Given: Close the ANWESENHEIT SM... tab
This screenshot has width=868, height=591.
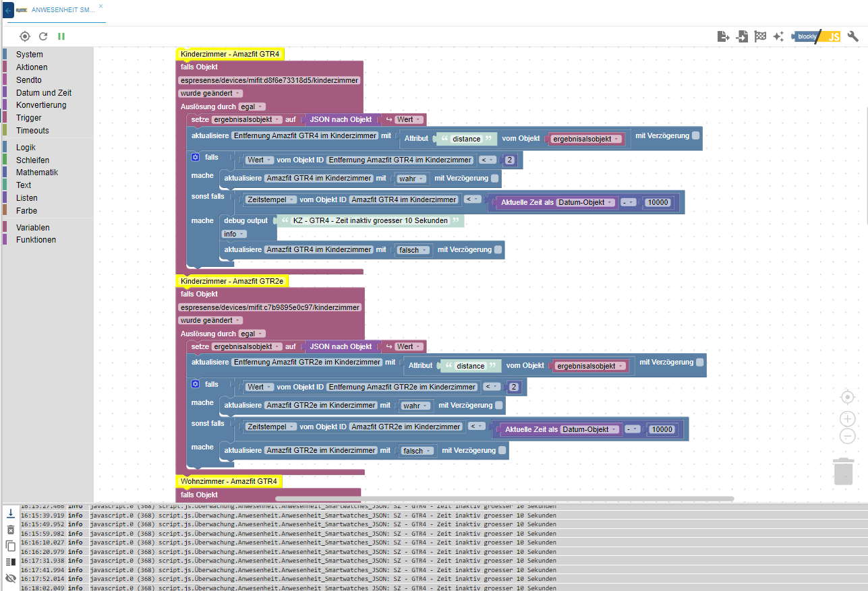Looking at the screenshot, I should pyautogui.click(x=101, y=5).
